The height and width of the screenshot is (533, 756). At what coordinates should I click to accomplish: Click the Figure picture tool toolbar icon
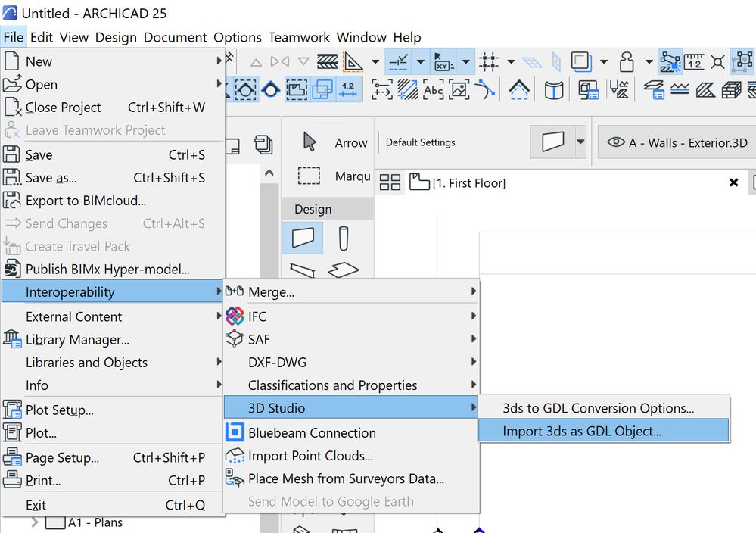tap(459, 90)
